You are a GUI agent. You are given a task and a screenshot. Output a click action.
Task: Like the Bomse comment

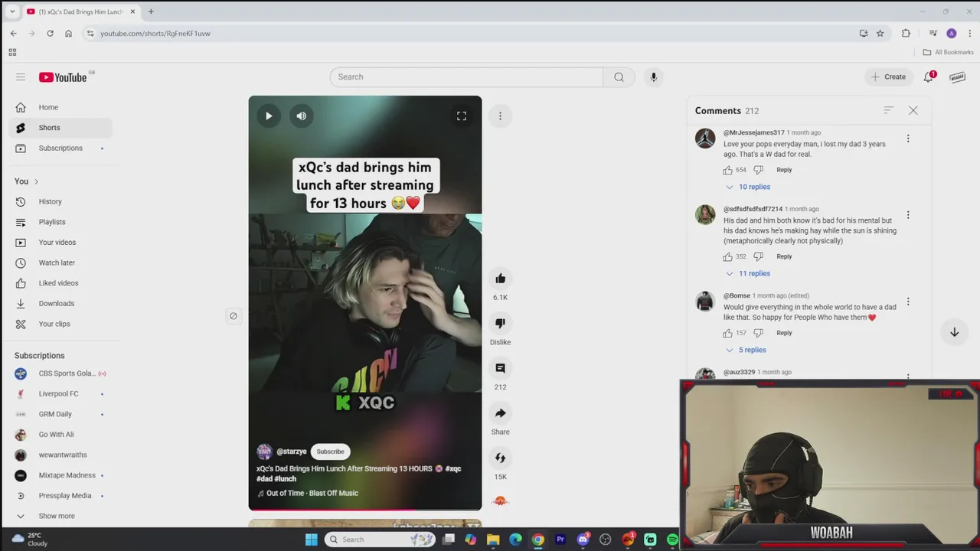(x=728, y=333)
